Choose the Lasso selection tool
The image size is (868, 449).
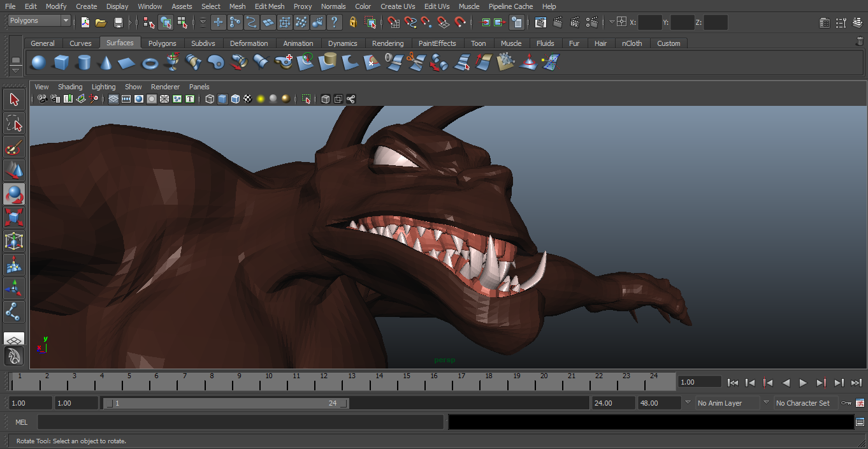[x=14, y=123]
